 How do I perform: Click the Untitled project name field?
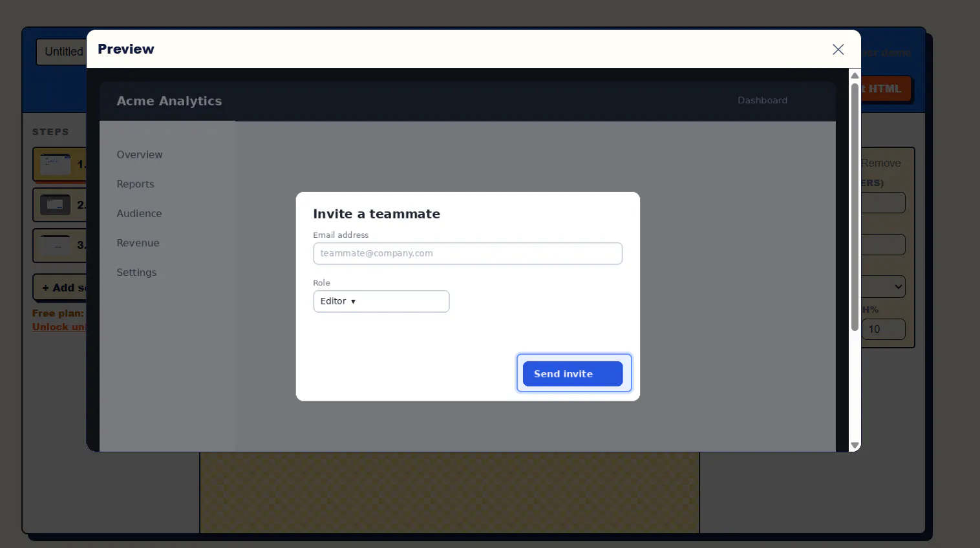click(62, 52)
